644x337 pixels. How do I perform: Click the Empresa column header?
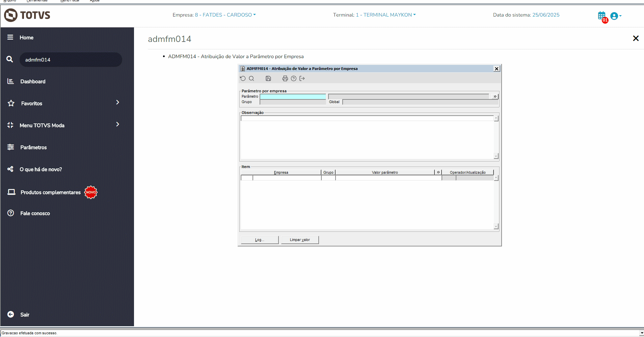(281, 172)
